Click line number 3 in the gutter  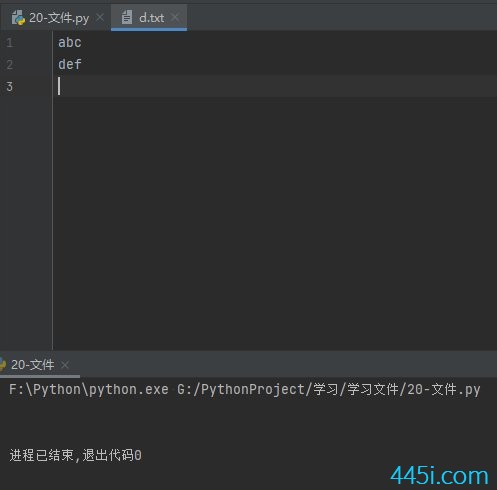click(9, 86)
